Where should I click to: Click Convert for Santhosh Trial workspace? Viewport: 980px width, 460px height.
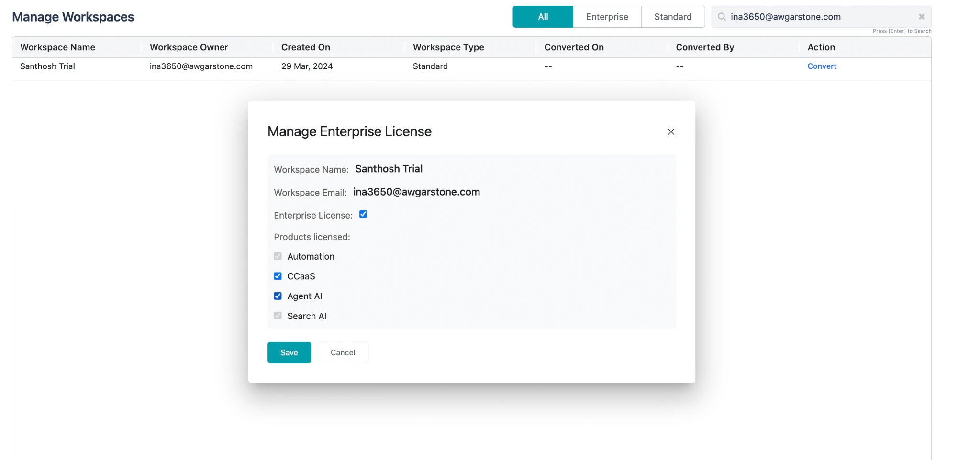point(822,66)
